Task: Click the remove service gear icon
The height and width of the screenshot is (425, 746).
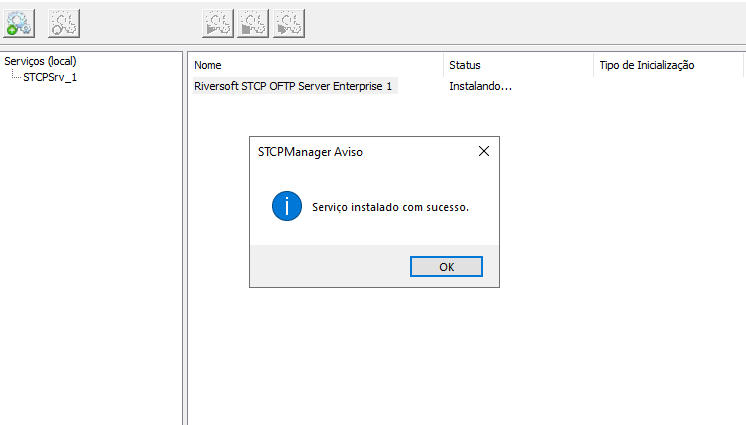Action: coord(64,23)
